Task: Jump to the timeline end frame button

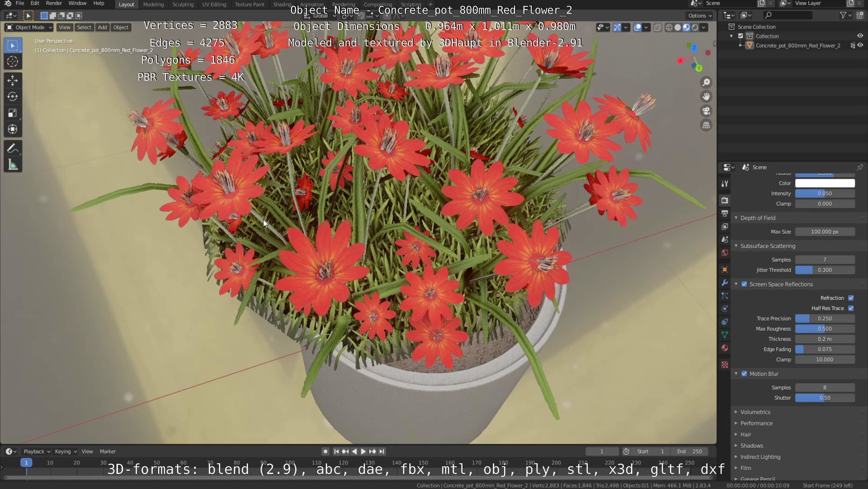Action: click(x=382, y=452)
